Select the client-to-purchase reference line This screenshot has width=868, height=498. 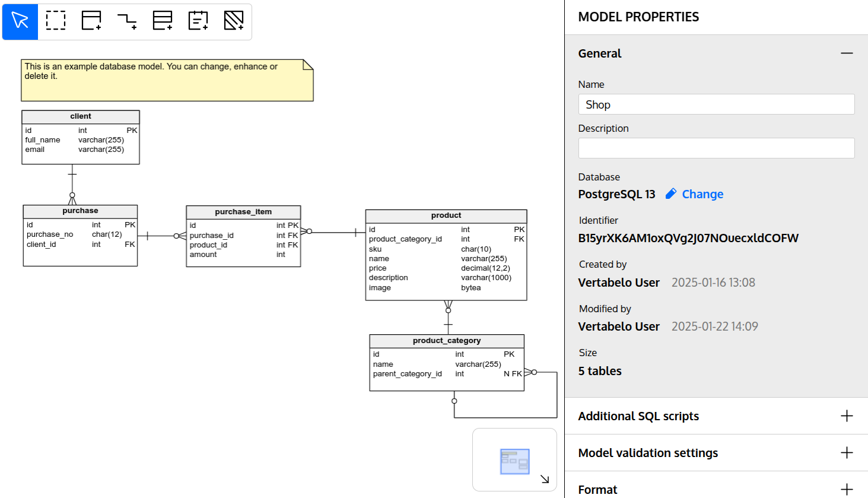(x=72, y=184)
